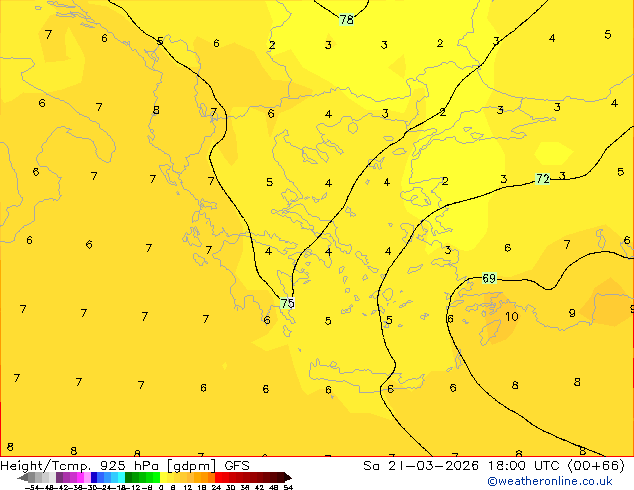
Task: Click the dark green swatch in the legend
Action: click(x=128, y=477)
